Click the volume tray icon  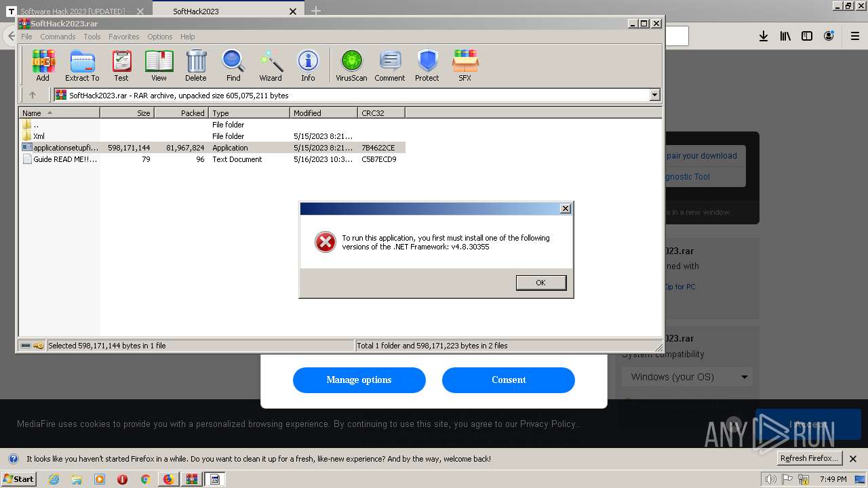pos(771,479)
